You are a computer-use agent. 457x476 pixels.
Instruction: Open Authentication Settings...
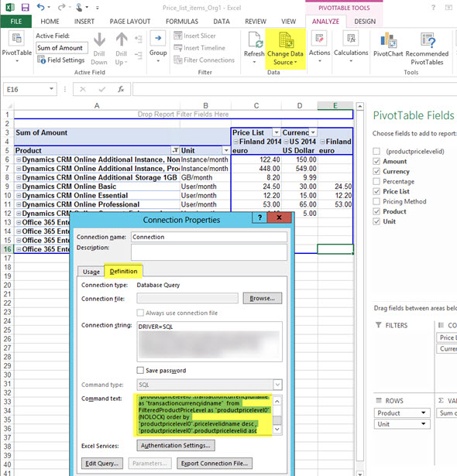[x=176, y=445]
